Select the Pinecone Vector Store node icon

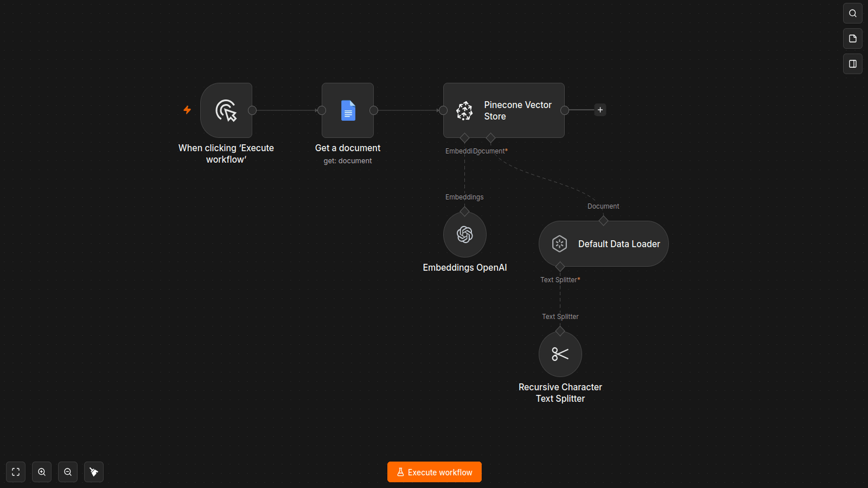(464, 111)
